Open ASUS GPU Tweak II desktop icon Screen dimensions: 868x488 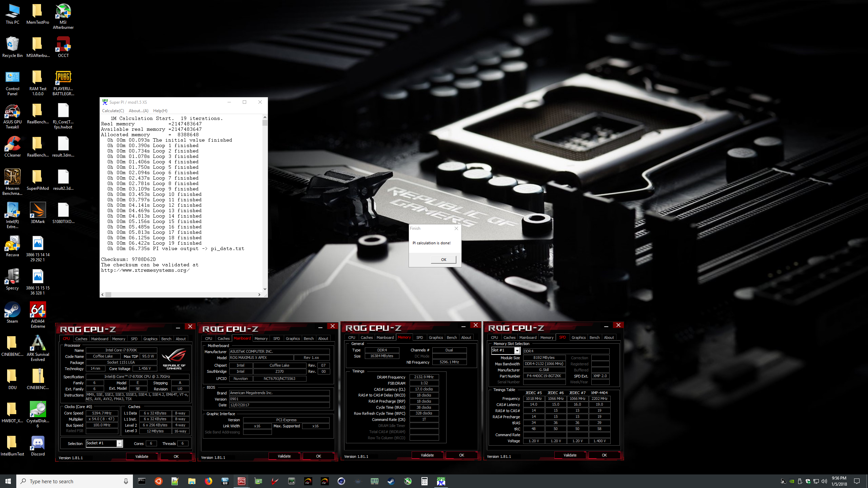click(x=13, y=116)
